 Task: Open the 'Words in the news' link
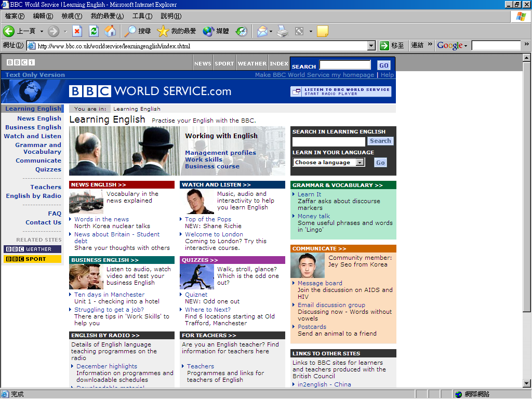[101, 220]
